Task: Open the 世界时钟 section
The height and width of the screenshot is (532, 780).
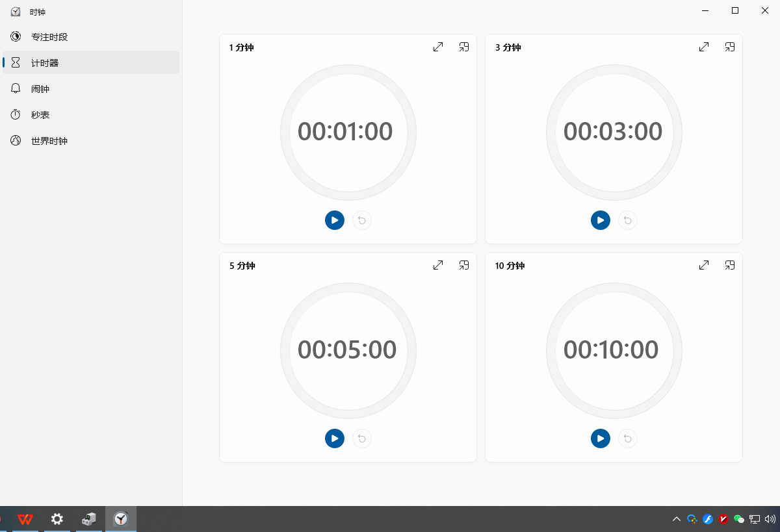Action: [91, 141]
